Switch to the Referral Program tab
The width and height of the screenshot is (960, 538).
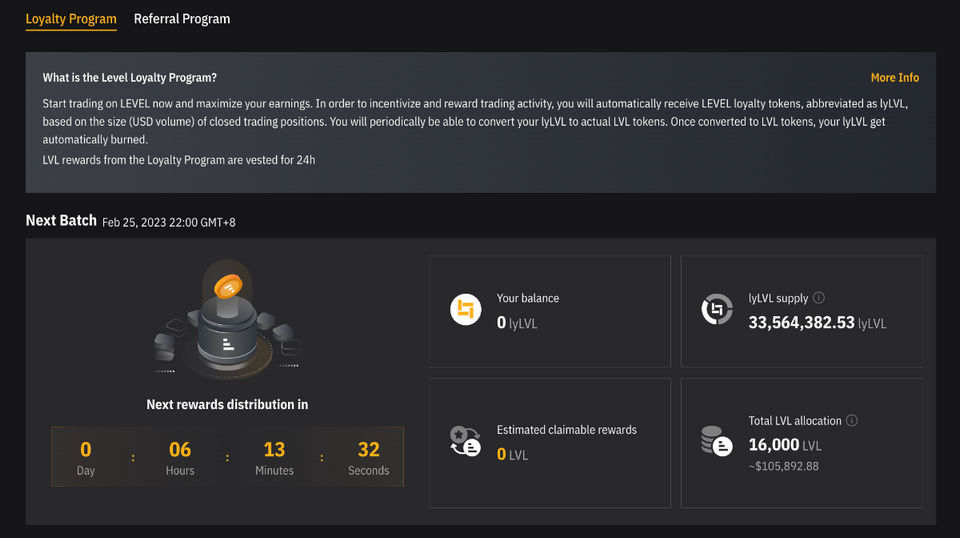182,19
